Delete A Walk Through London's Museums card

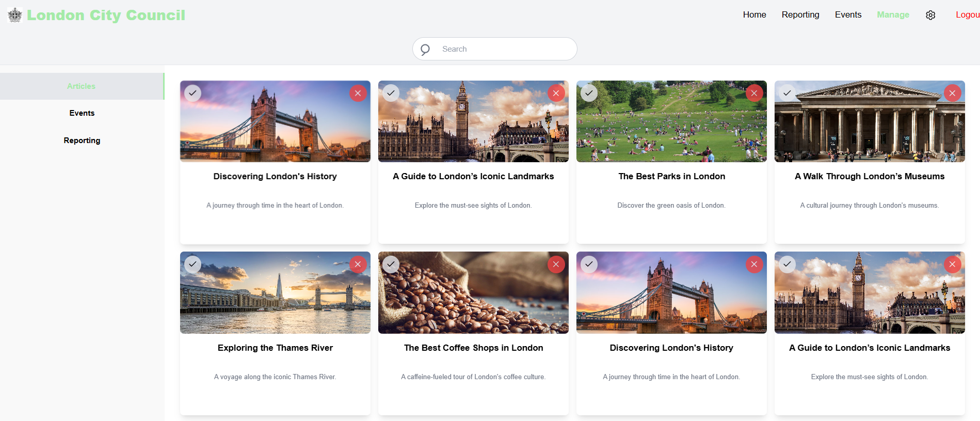click(953, 93)
